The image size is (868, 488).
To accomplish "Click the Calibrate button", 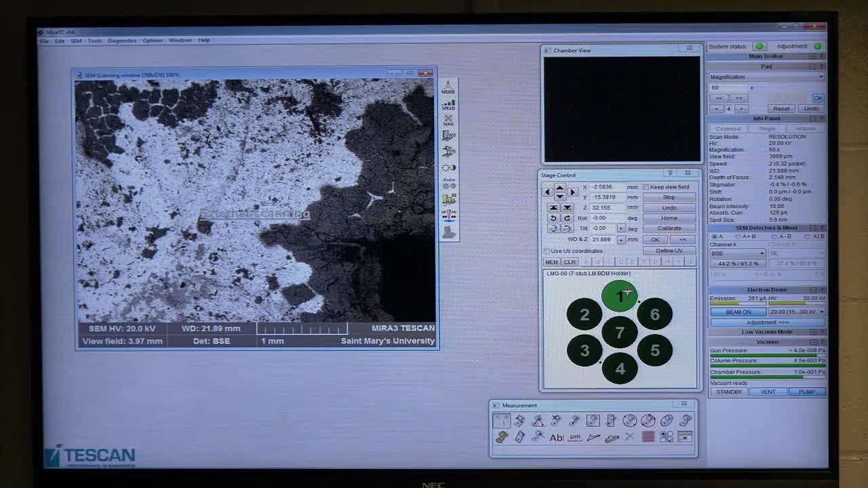I will (x=669, y=228).
